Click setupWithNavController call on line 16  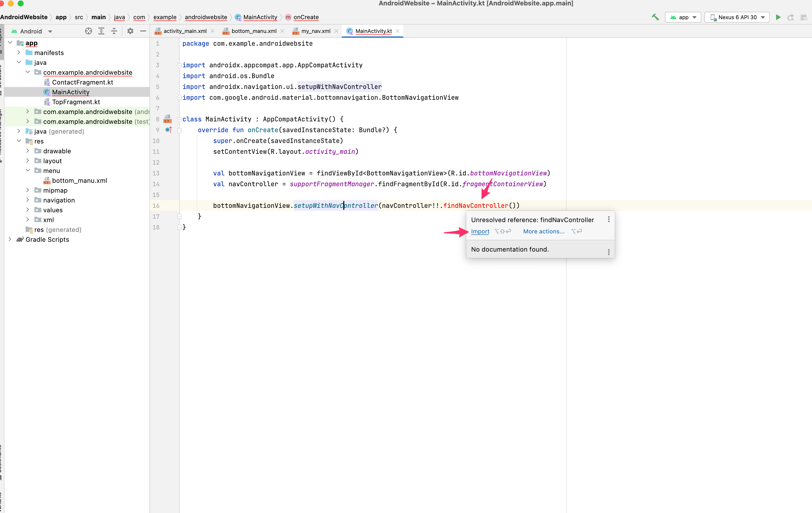pyautogui.click(x=335, y=205)
